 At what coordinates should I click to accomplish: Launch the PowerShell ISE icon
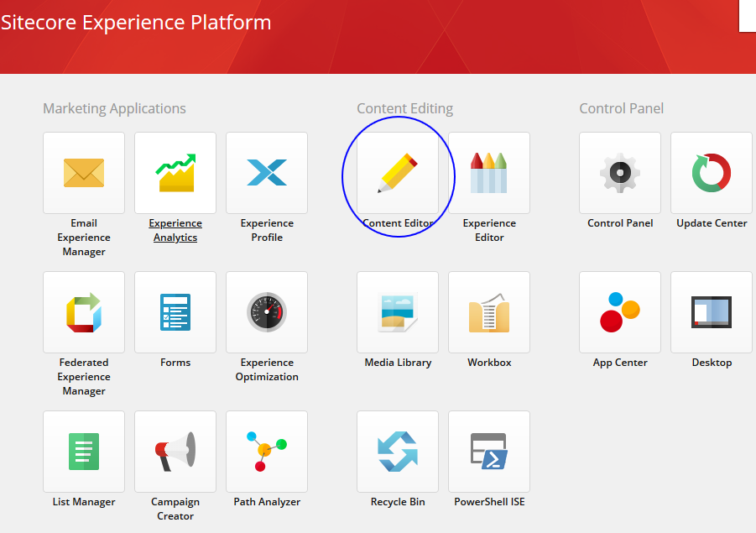tap(489, 452)
